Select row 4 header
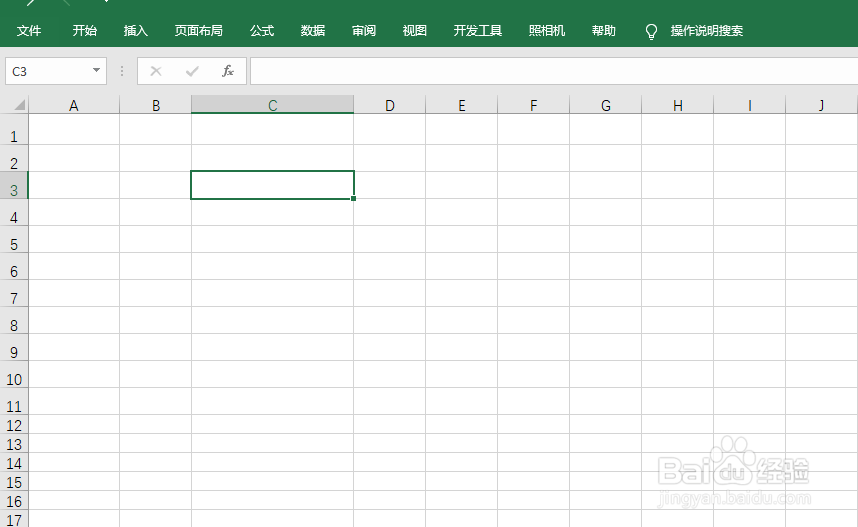The width and height of the screenshot is (858, 527). point(14,212)
